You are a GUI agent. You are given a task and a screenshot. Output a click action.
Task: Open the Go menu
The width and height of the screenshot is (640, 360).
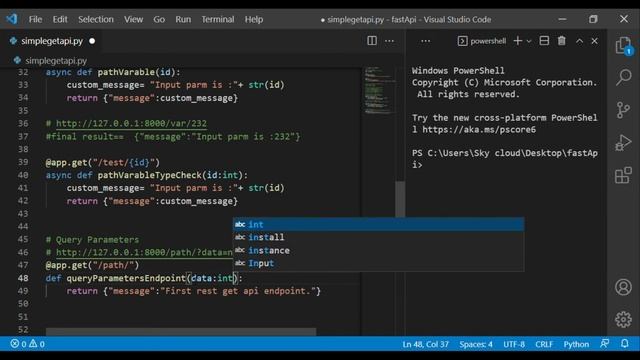159,19
